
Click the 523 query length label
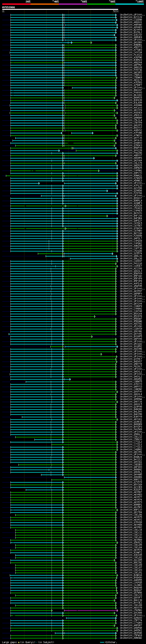115,11
